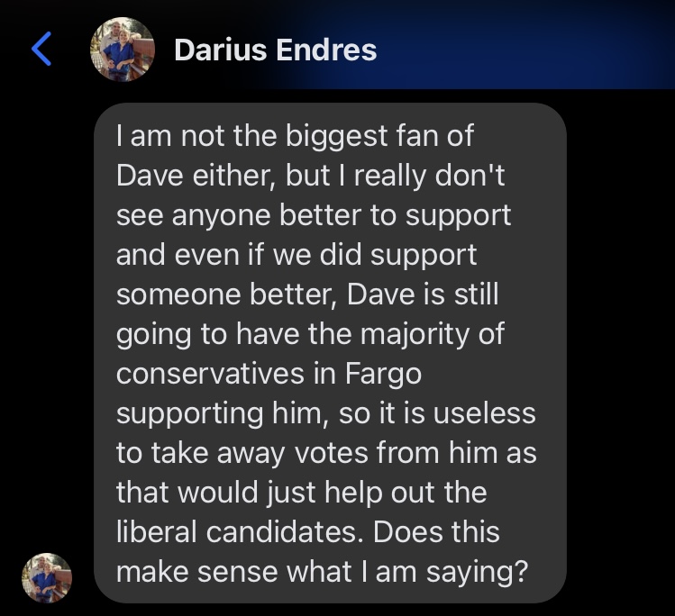Open Darius Endres header profile photo
This screenshot has width=675, height=616.
click(x=123, y=49)
